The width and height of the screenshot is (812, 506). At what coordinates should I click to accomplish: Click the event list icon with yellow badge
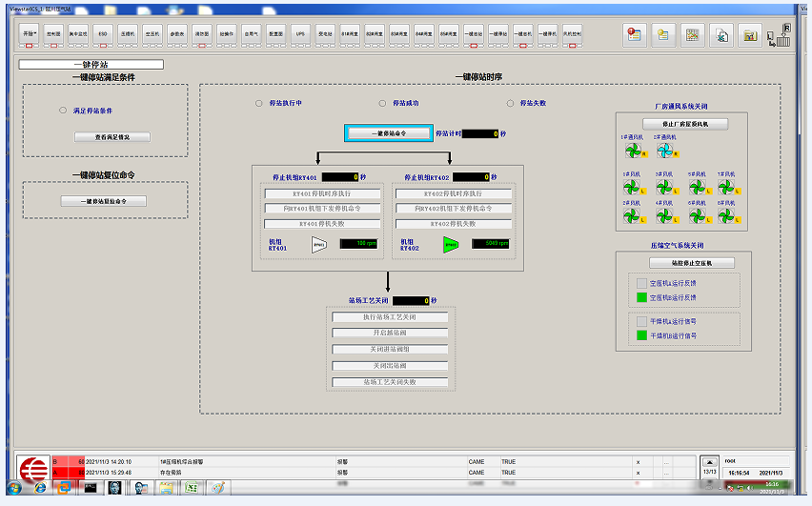[x=662, y=35]
